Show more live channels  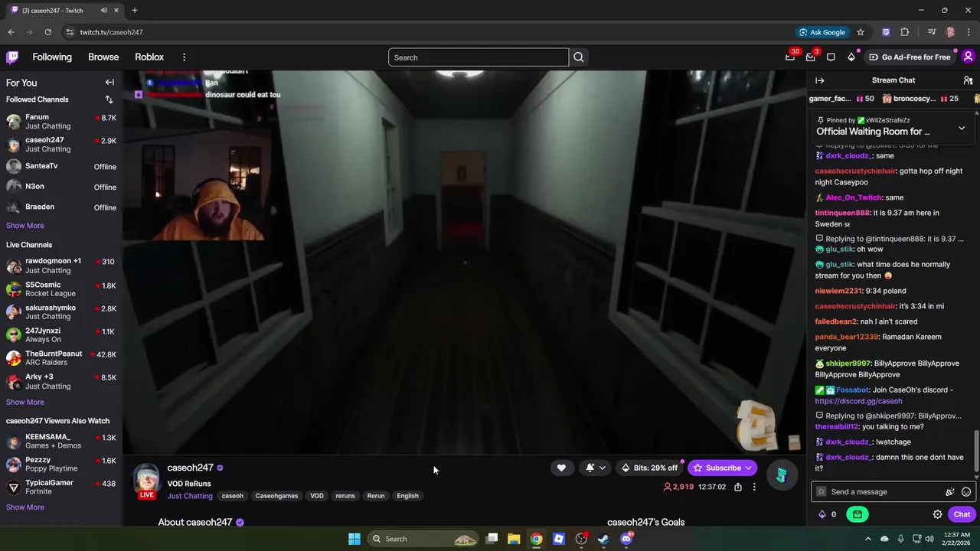pos(25,403)
